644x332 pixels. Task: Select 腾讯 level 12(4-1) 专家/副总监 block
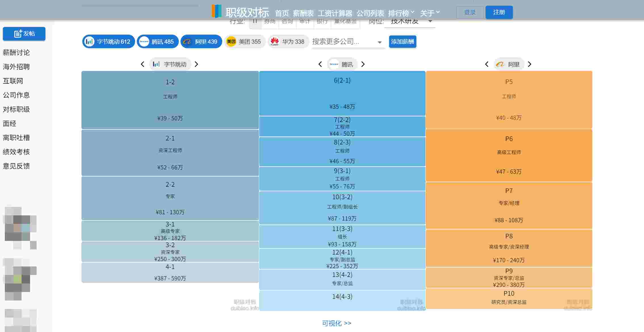tap(342, 259)
